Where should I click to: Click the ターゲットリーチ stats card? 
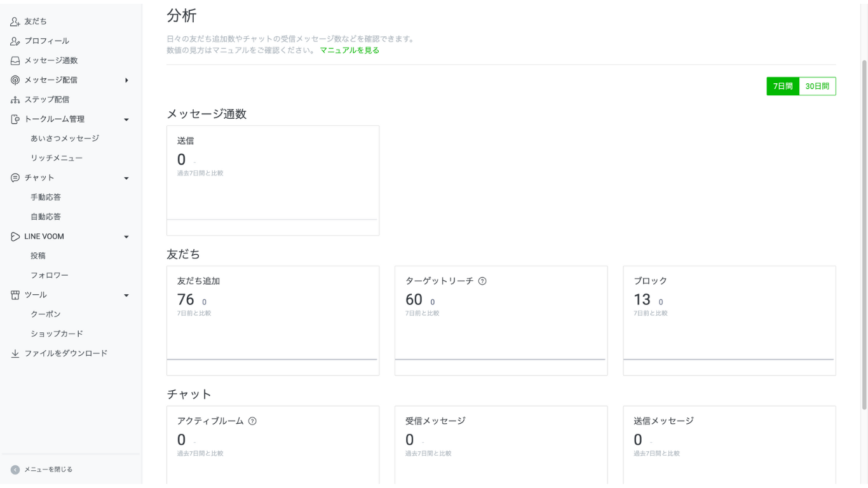coord(501,321)
